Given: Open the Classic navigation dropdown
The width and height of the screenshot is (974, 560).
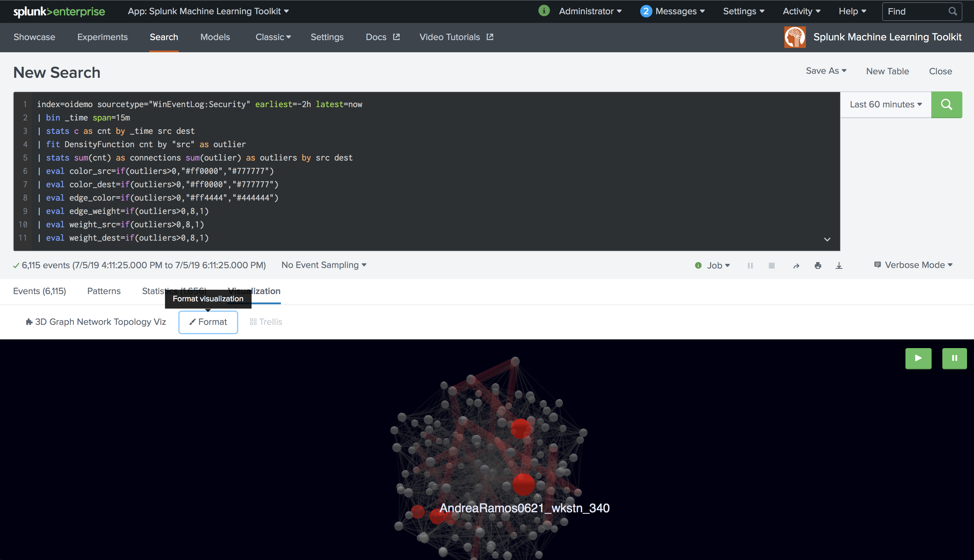Looking at the screenshot, I should pos(273,37).
